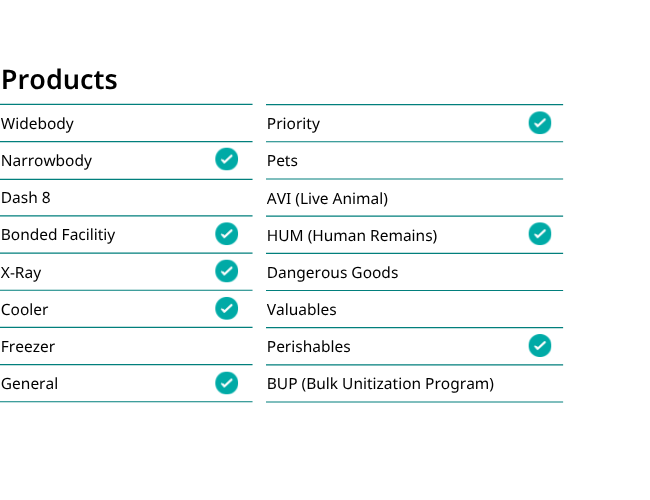The image size is (650, 500).
Task: Click the Narrowbody text label
Action: coord(46,161)
